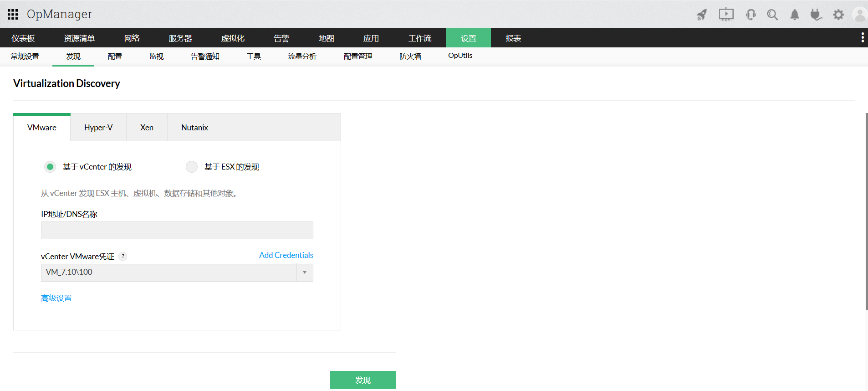Image resolution: width=868 pixels, height=391 pixels.
Task: Open the user profile avatar
Action: click(860, 15)
